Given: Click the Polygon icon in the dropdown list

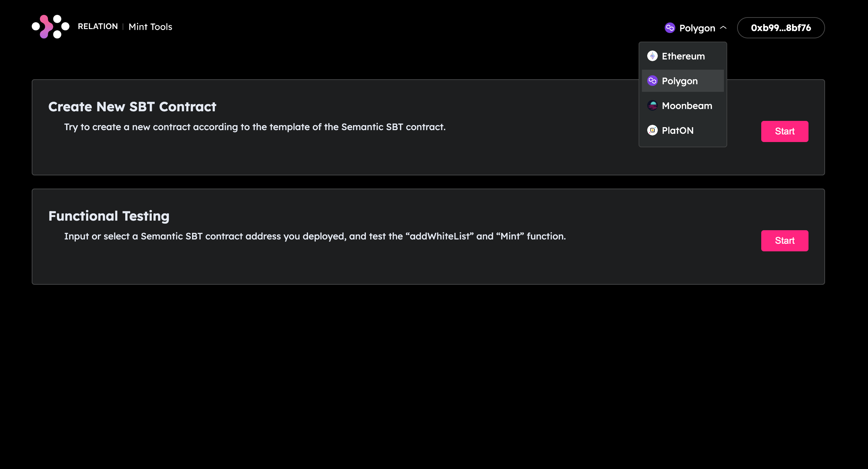Looking at the screenshot, I should coord(652,81).
